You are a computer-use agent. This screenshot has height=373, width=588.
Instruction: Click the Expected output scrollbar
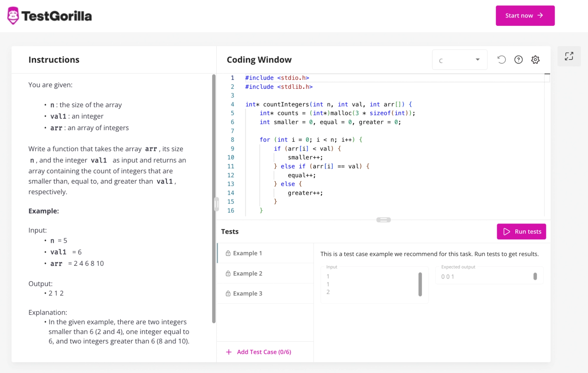tap(535, 276)
